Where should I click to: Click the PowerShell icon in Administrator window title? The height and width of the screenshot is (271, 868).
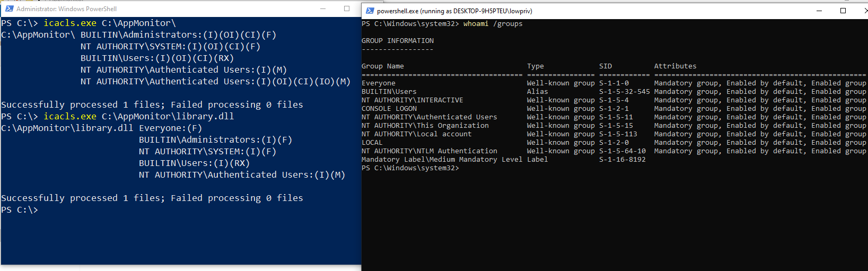click(9, 8)
